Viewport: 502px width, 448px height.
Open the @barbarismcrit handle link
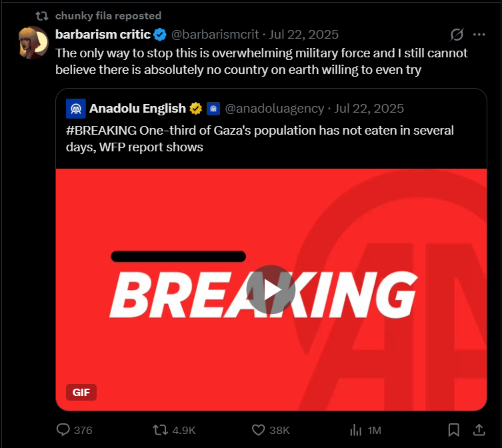coord(217,35)
